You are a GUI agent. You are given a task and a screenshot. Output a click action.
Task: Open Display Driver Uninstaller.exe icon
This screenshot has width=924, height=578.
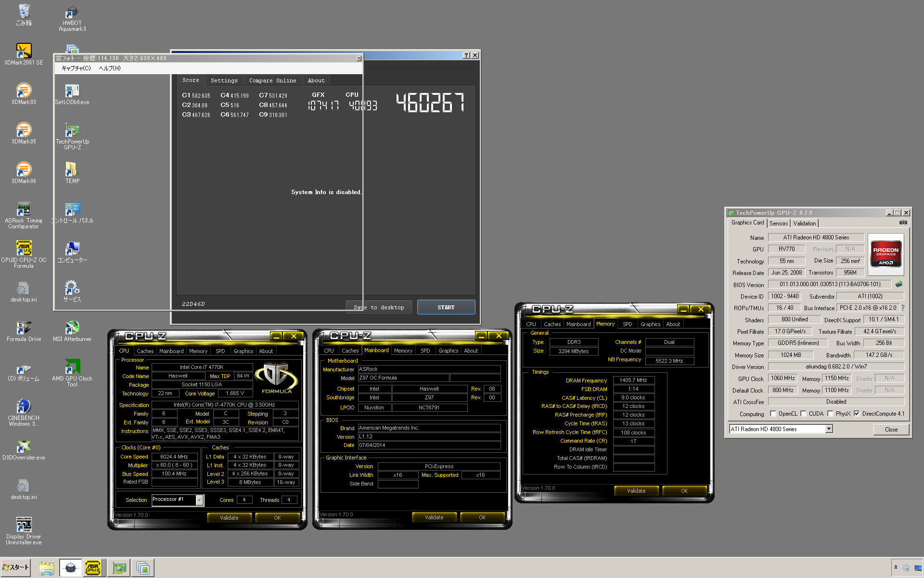24,531
